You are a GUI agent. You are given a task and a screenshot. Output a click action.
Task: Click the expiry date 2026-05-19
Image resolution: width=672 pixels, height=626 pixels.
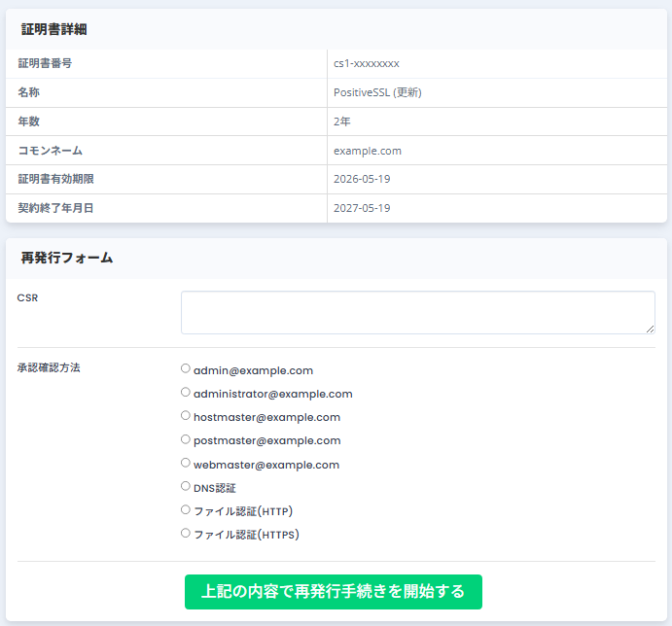362,180
